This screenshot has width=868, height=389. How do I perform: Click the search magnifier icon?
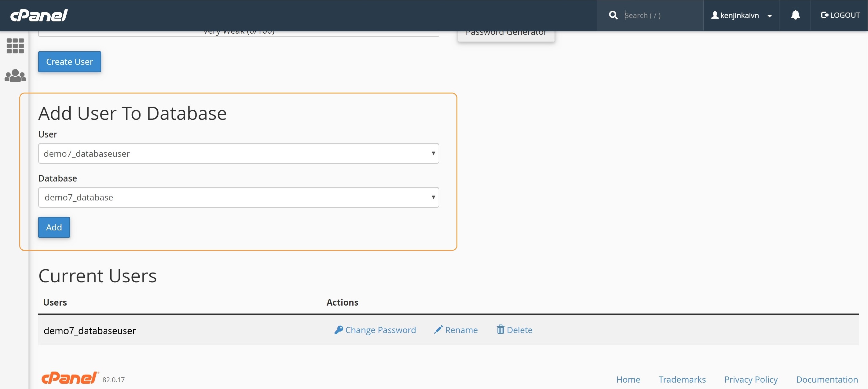tap(613, 15)
